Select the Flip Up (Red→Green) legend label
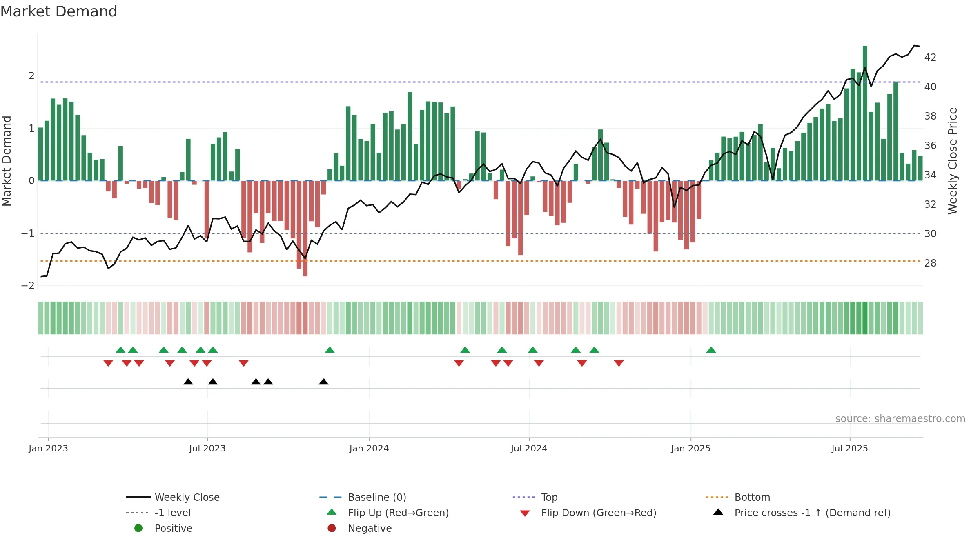 pyautogui.click(x=398, y=513)
